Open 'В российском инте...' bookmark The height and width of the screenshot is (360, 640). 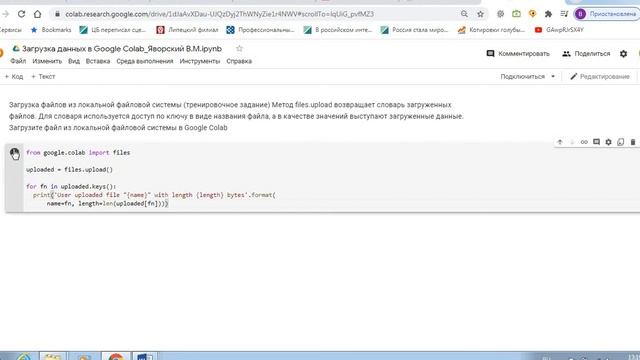pyautogui.click(x=338, y=30)
